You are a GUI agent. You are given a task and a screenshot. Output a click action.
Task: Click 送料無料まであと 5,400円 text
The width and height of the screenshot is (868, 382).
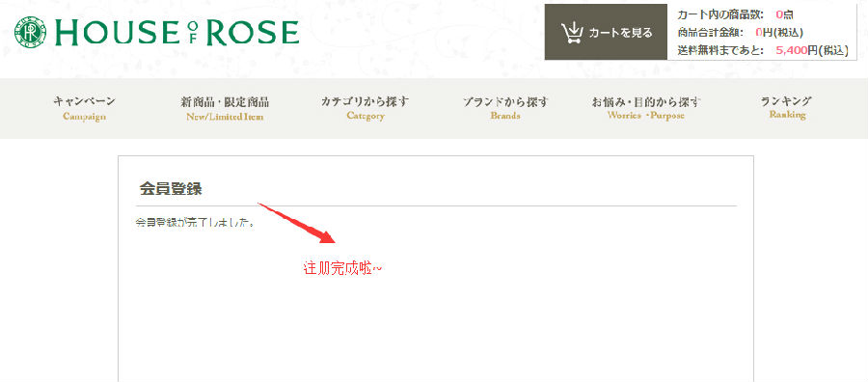(x=763, y=50)
